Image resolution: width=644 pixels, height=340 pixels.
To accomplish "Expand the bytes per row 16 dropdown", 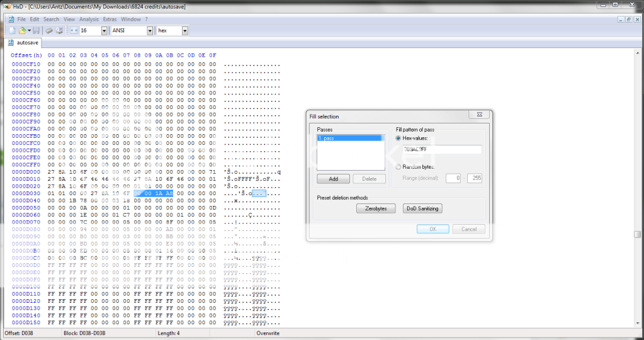I will click(x=103, y=30).
